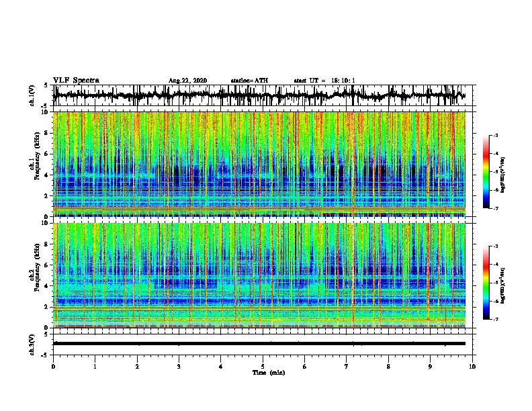The image size is (532, 411).
Task: Click the time axis tick label "9"
Action: pyautogui.click(x=430, y=367)
